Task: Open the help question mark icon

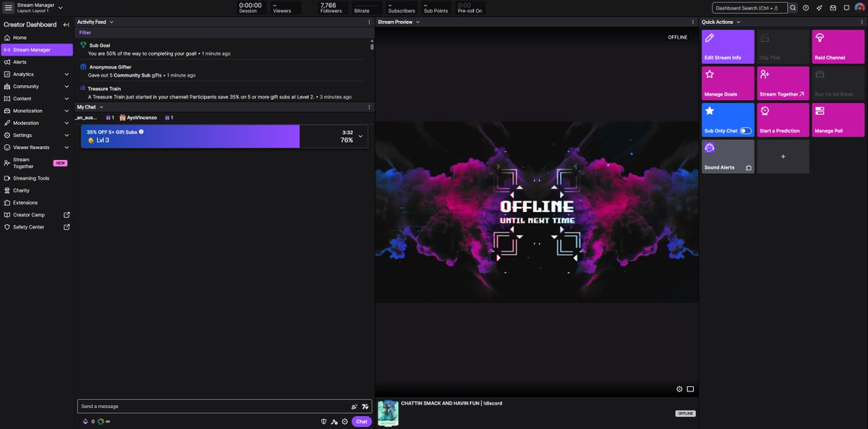Action: click(x=806, y=8)
